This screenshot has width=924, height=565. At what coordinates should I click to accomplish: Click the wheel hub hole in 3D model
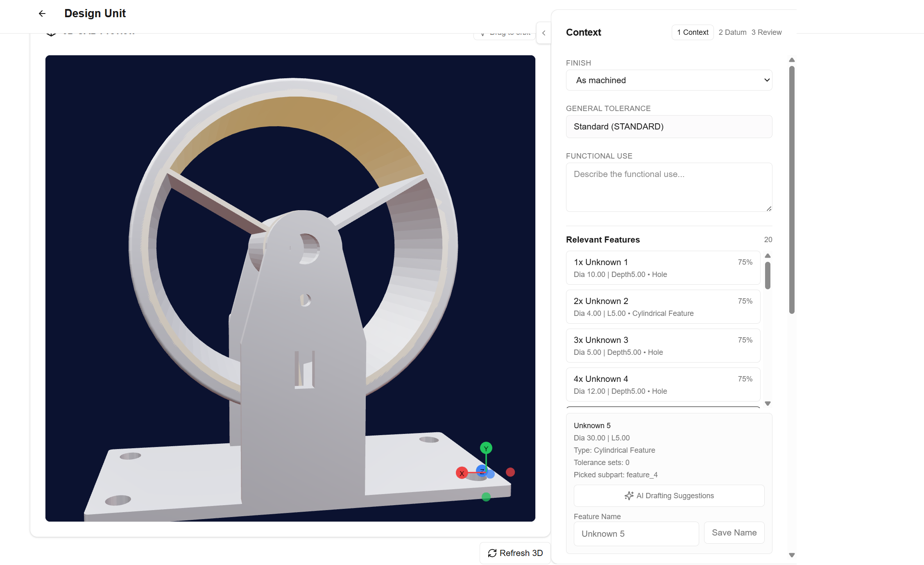pos(309,248)
